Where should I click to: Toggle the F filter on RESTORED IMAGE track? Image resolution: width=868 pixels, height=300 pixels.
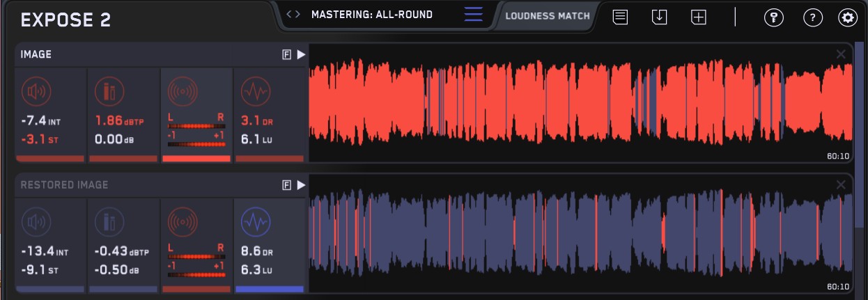286,185
